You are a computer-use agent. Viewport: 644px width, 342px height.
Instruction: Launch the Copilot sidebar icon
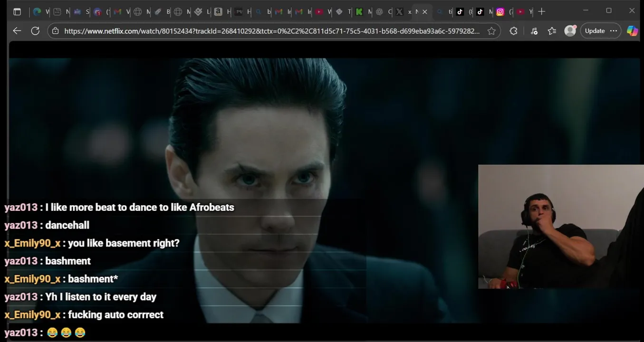point(632,31)
